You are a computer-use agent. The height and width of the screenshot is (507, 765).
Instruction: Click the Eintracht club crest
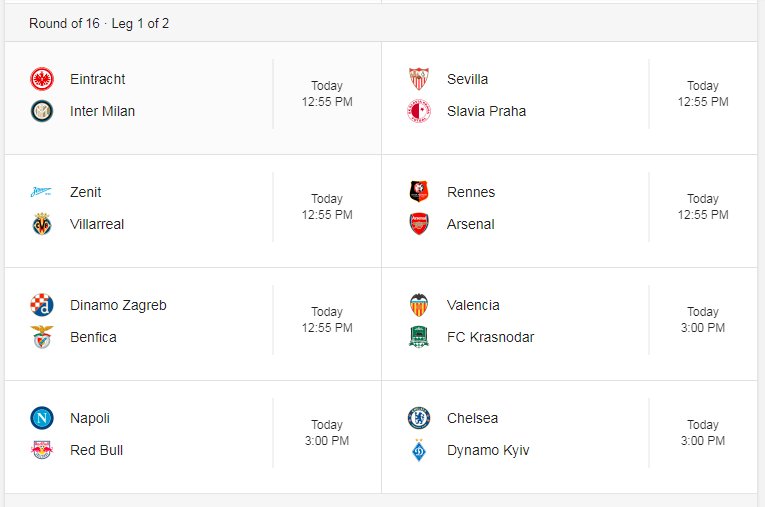coord(42,79)
